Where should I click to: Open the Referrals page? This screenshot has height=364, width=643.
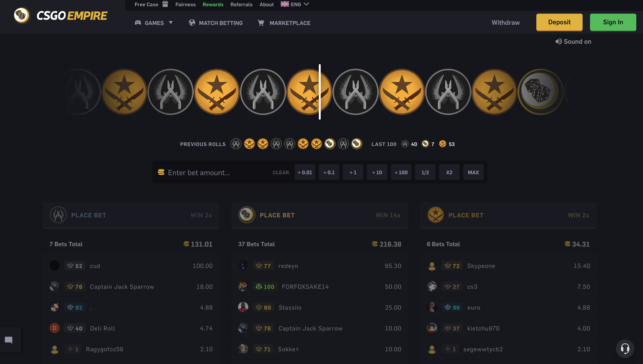coord(241,4)
